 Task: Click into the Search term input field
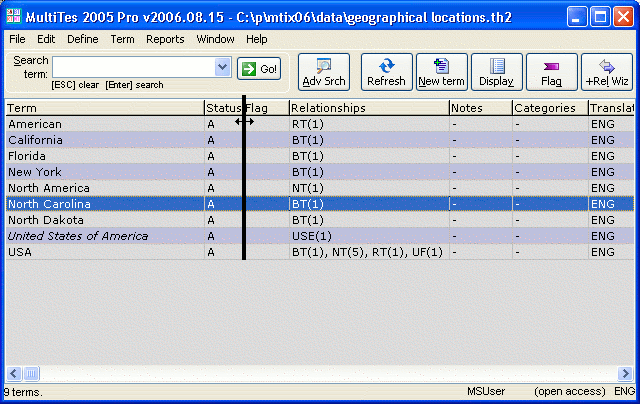coord(134,67)
